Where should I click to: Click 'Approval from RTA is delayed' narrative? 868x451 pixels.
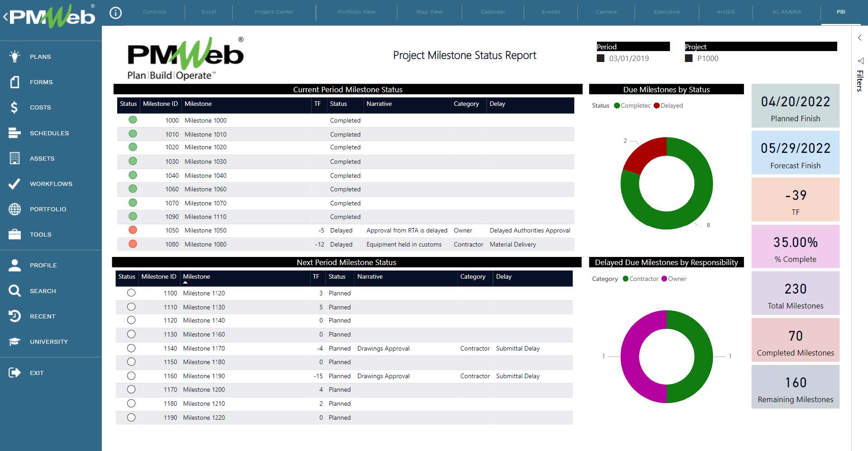(407, 230)
